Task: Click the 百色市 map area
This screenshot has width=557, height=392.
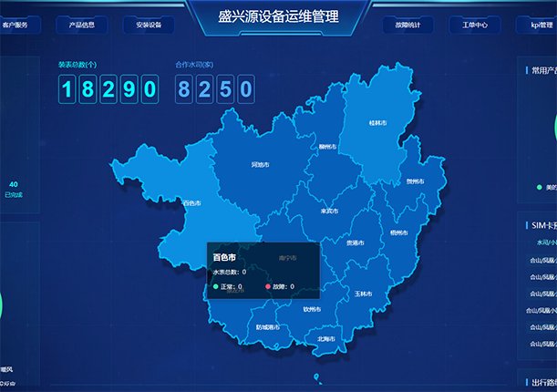Action: (191, 203)
